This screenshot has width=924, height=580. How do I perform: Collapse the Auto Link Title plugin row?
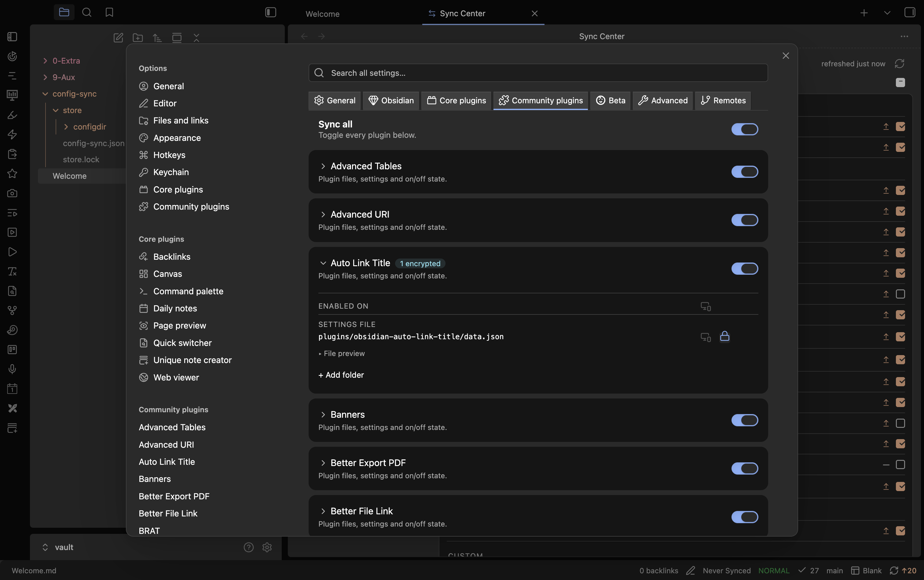click(x=323, y=263)
